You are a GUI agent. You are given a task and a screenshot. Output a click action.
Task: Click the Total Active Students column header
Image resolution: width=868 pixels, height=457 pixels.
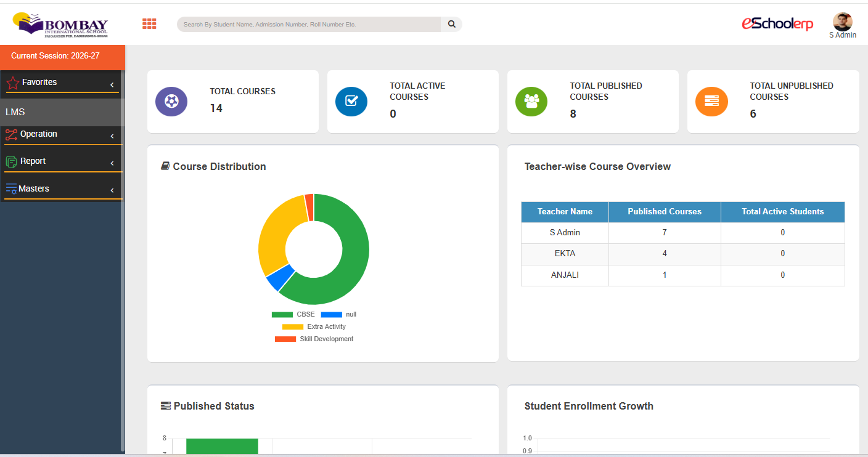(x=783, y=212)
